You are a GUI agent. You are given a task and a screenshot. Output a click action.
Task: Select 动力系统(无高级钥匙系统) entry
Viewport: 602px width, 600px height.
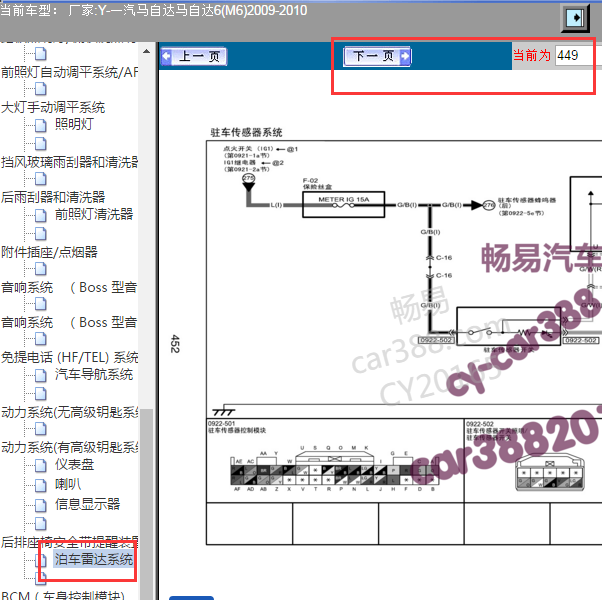tap(69, 412)
